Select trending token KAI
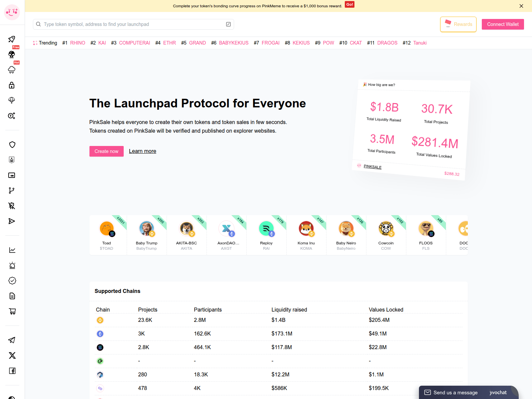532x399 pixels. [x=102, y=43]
